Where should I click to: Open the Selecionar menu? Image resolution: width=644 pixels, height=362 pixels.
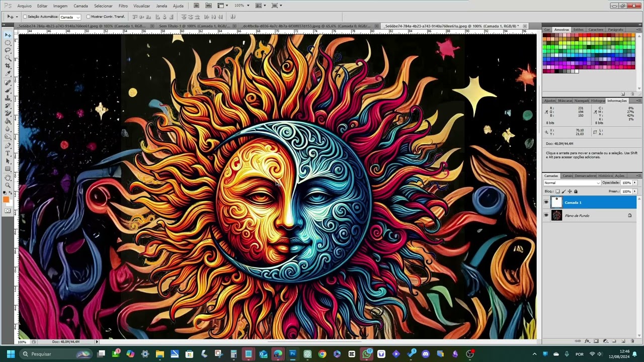click(x=103, y=6)
